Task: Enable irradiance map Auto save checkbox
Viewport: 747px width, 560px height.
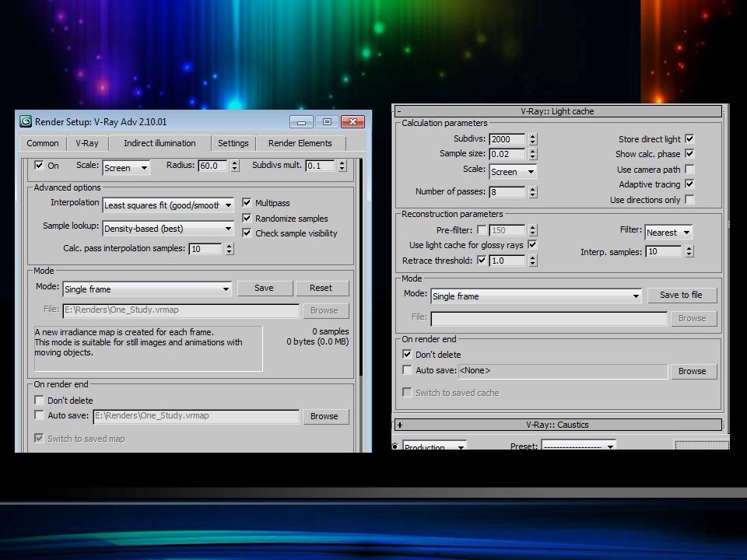Action: (x=39, y=415)
